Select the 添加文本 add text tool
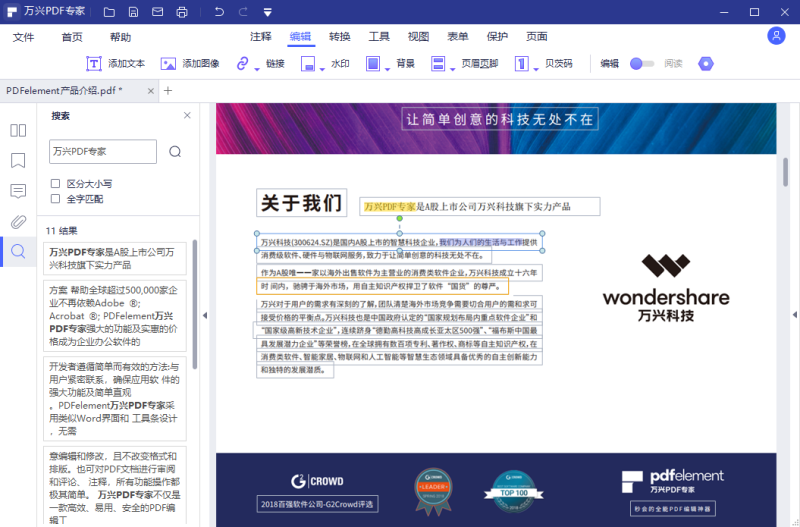Viewport: 800px width, 527px height. coord(115,64)
